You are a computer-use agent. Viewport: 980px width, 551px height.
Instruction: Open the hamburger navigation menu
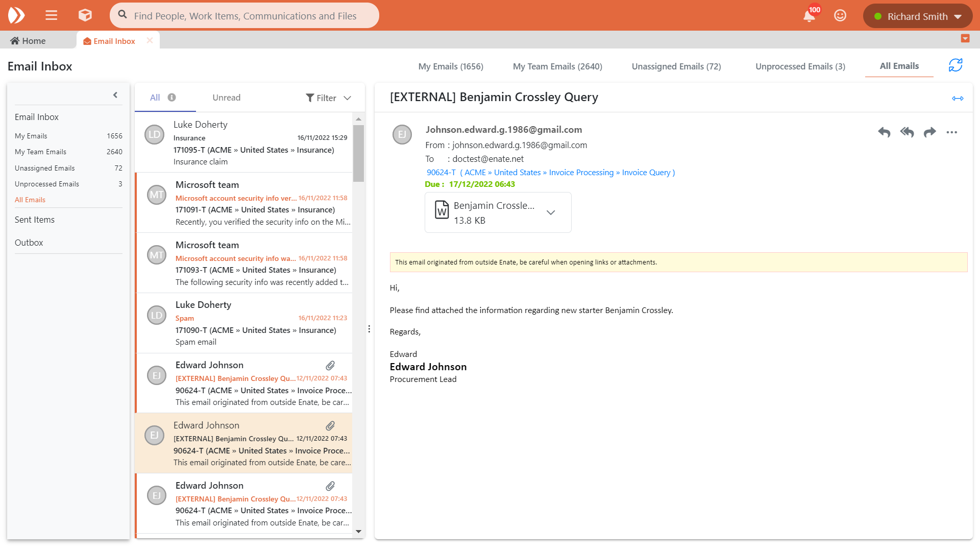[51, 15]
